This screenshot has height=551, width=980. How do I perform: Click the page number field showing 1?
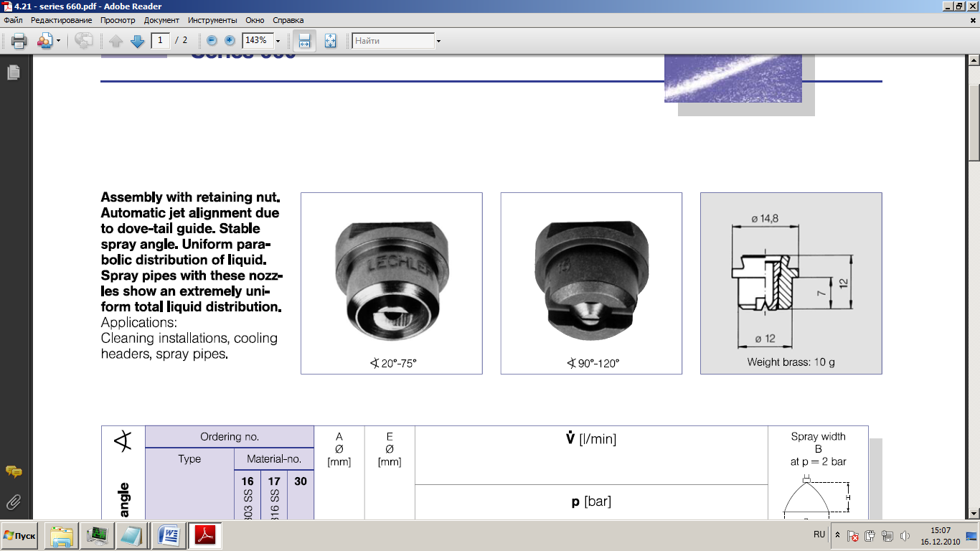coord(160,40)
